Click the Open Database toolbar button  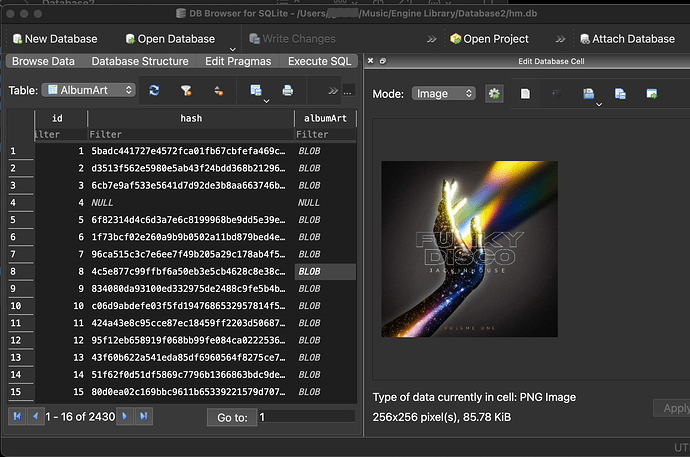pos(170,39)
